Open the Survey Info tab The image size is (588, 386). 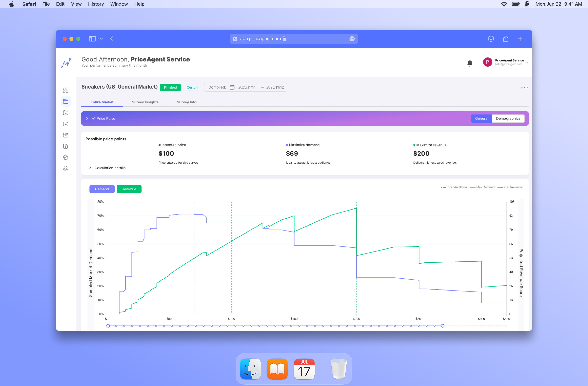coord(186,102)
